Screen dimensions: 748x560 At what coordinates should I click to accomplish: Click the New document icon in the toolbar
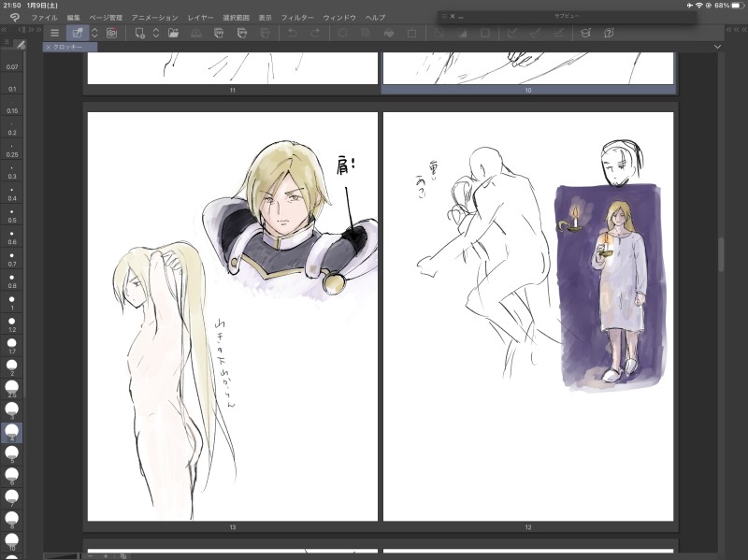click(x=139, y=33)
